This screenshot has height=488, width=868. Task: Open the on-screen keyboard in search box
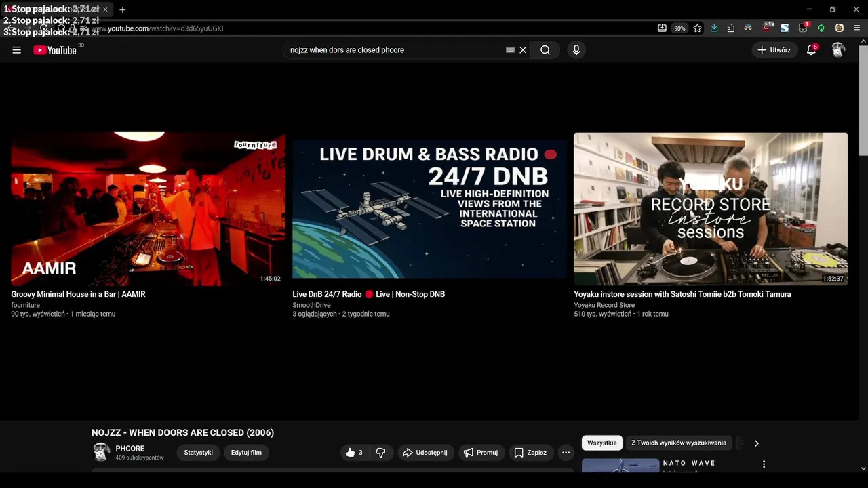click(510, 50)
